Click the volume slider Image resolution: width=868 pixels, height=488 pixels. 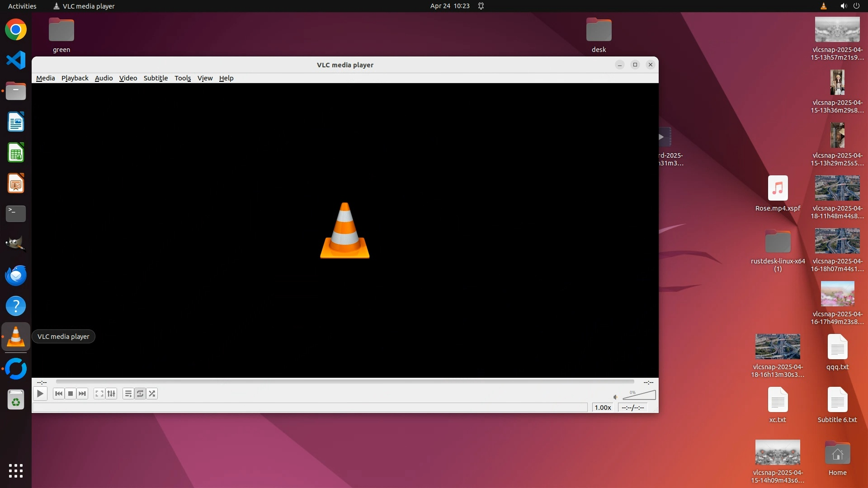click(x=639, y=396)
